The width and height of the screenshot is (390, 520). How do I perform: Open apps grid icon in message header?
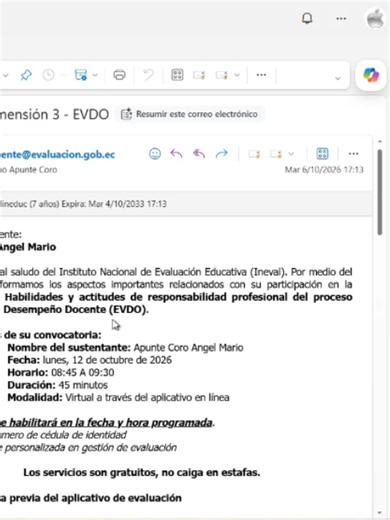pyautogui.click(x=322, y=154)
